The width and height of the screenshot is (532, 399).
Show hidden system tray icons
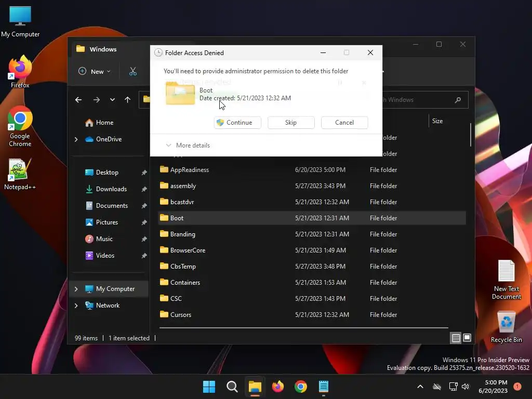tap(420, 387)
